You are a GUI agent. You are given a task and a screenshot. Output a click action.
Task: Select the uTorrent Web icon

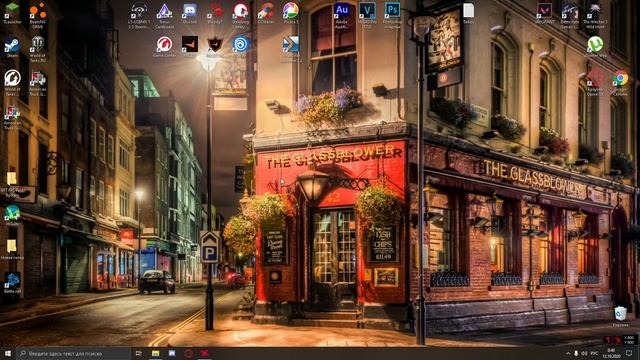[595, 44]
